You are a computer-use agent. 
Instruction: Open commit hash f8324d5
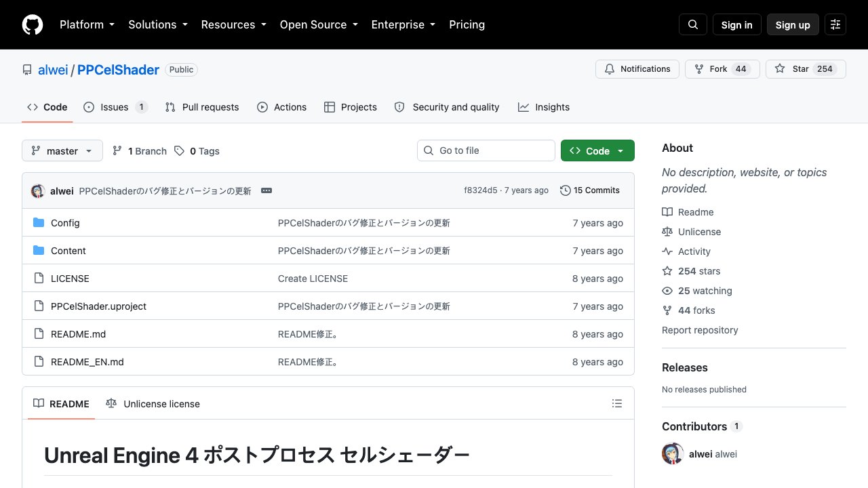coord(481,190)
